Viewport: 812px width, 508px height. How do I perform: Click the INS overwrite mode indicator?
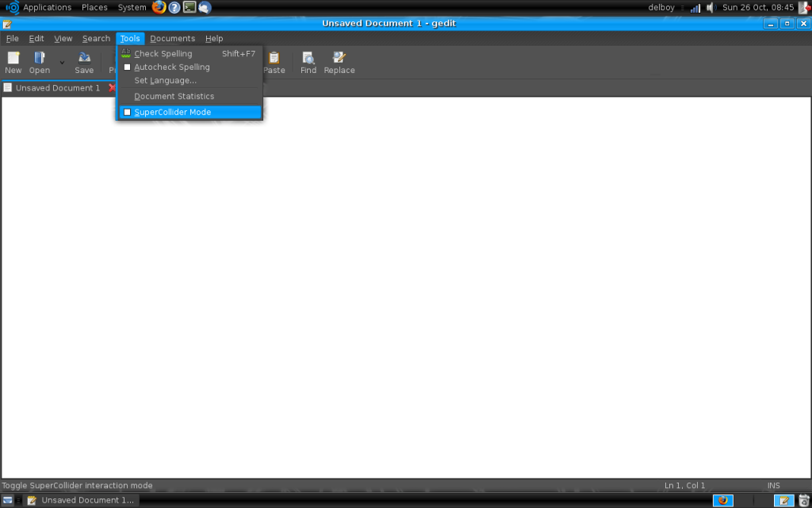(774, 486)
